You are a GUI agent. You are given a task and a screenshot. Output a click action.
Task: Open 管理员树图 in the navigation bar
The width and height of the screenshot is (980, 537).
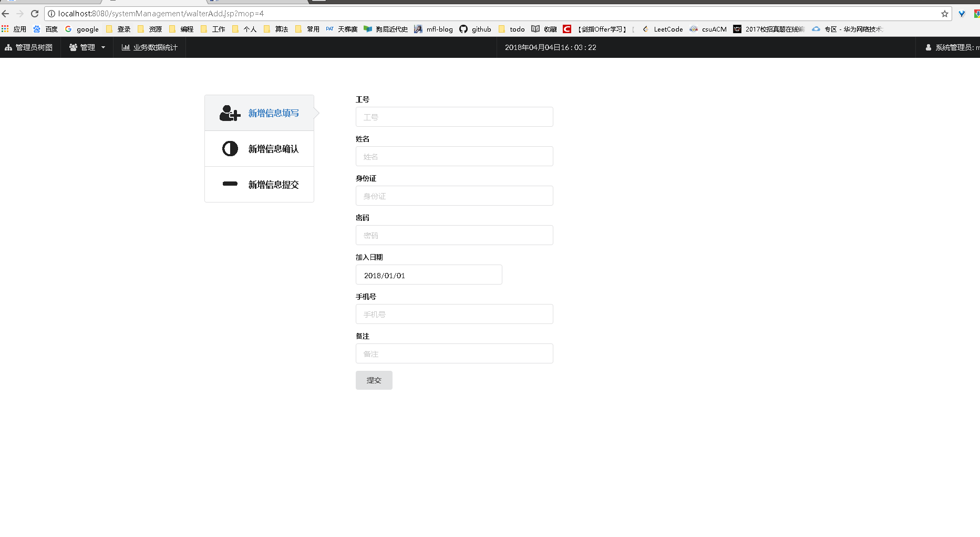click(29, 47)
